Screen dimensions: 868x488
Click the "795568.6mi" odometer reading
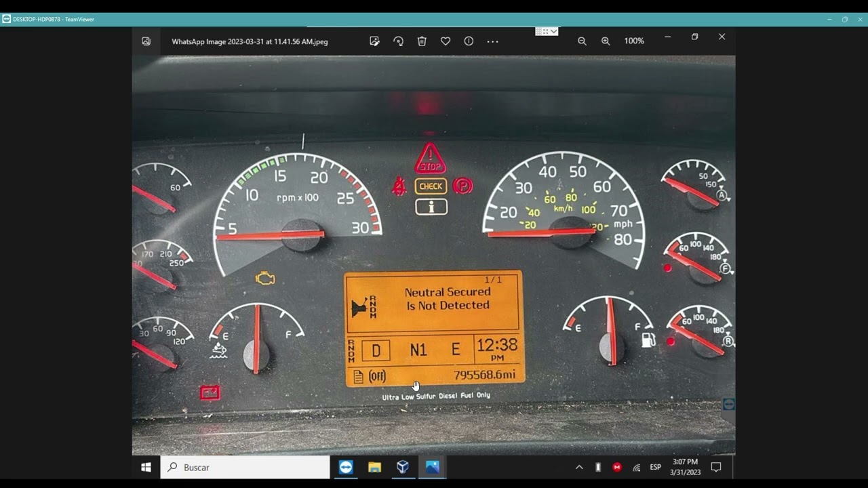tap(484, 375)
